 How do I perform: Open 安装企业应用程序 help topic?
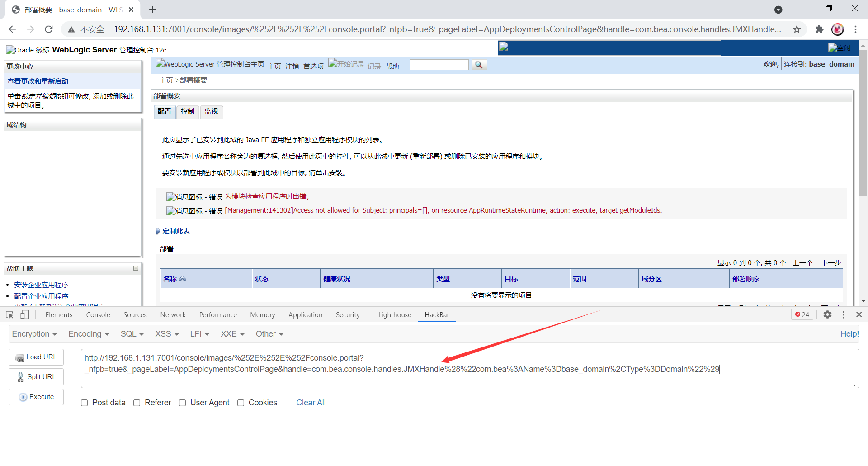pyautogui.click(x=41, y=285)
